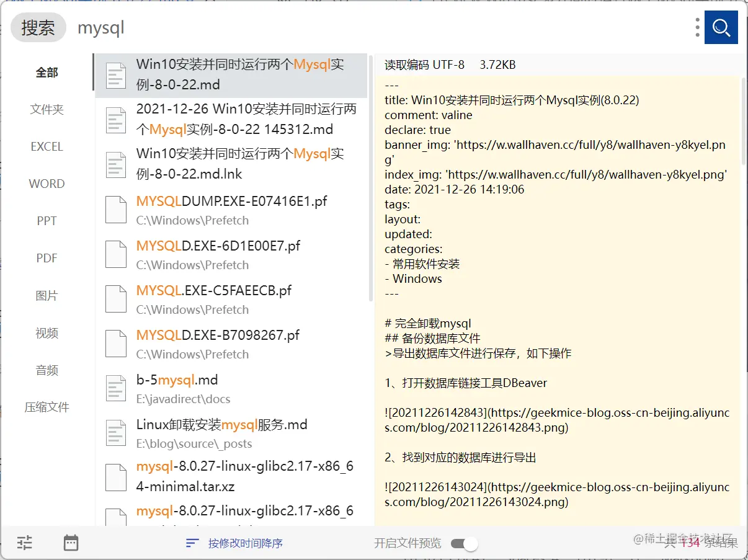Image resolution: width=748 pixels, height=560 pixels.
Task: Click the 3.72KB file size text
Action: coord(497,64)
